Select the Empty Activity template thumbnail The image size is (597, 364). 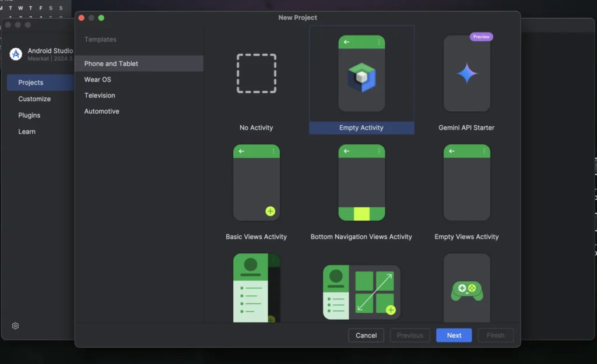click(361, 73)
